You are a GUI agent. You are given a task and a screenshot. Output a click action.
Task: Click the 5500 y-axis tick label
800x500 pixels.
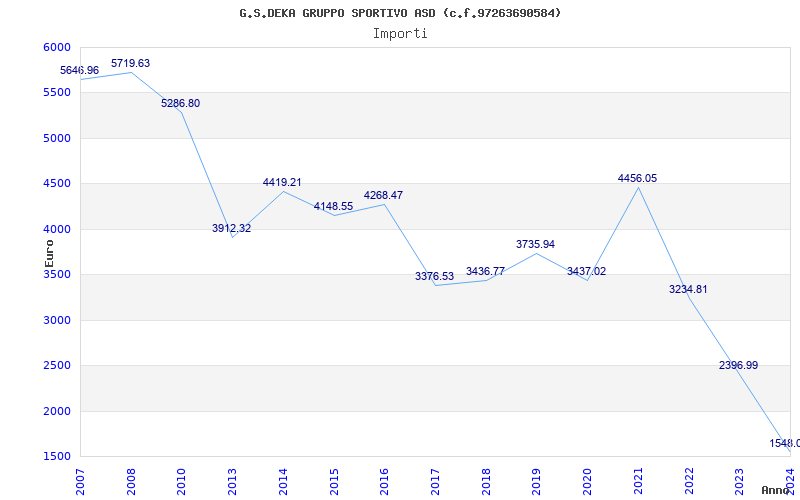[57, 92]
